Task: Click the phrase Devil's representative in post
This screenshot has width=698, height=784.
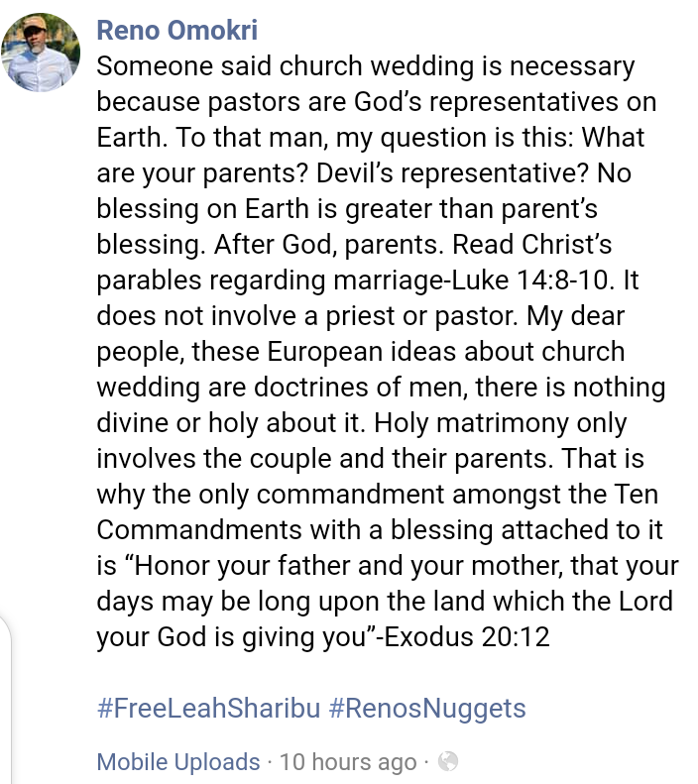Action: (x=452, y=173)
